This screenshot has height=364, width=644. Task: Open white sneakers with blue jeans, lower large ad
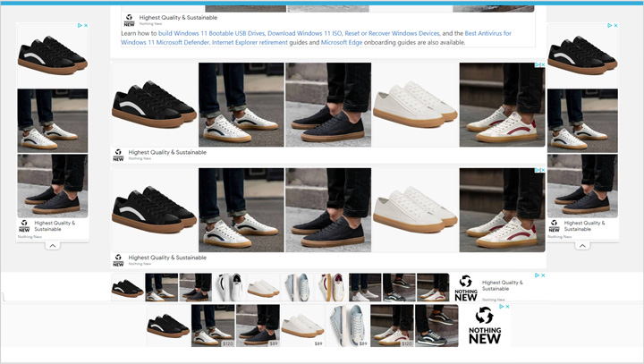(241, 210)
